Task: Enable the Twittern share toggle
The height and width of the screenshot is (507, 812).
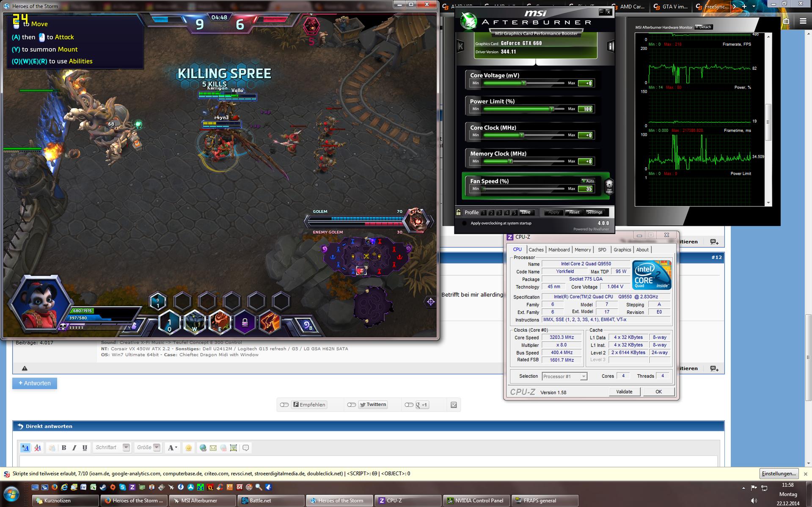Action: (x=352, y=405)
